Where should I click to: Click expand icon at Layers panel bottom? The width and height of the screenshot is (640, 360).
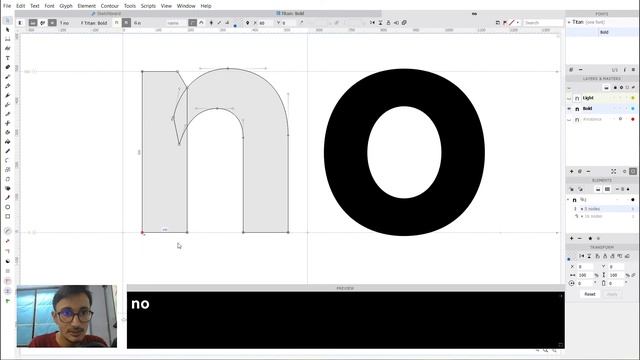click(x=613, y=171)
